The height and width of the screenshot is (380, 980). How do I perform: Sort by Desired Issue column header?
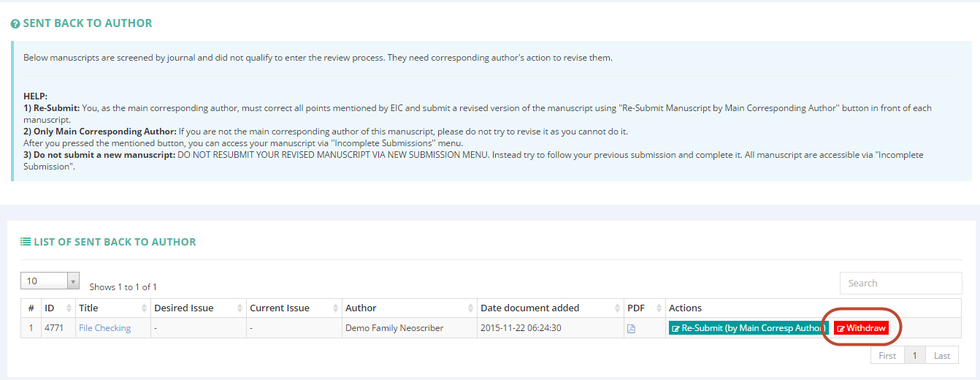point(199,308)
